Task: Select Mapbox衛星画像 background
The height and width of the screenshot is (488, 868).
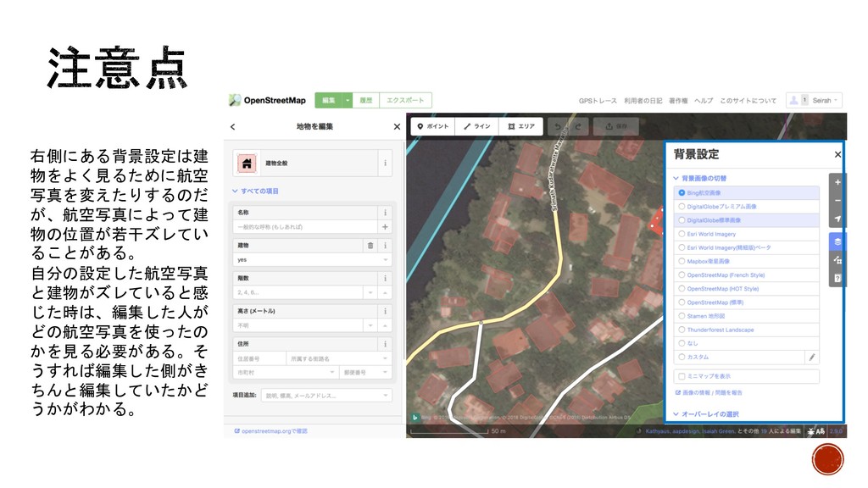Action: point(747,261)
